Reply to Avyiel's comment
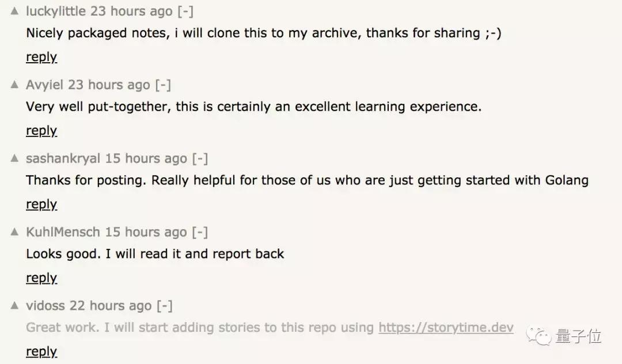The width and height of the screenshot is (622, 364). pyautogui.click(x=41, y=131)
